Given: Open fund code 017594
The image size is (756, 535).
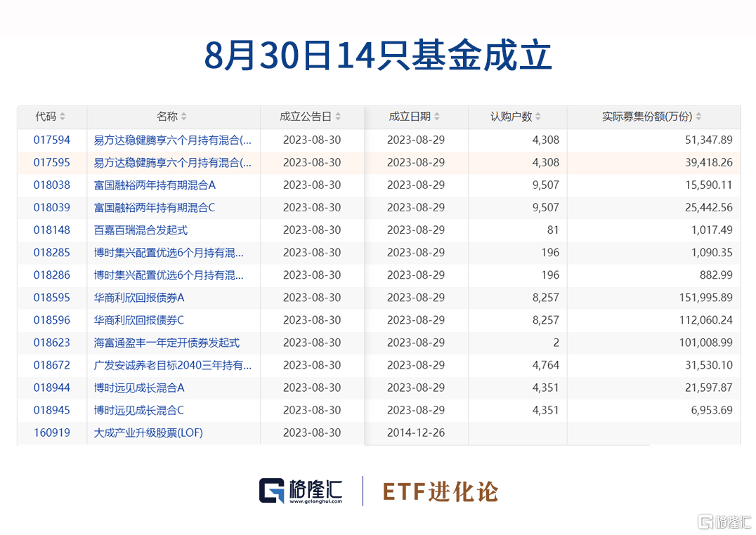Looking at the screenshot, I should [x=52, y=140].
